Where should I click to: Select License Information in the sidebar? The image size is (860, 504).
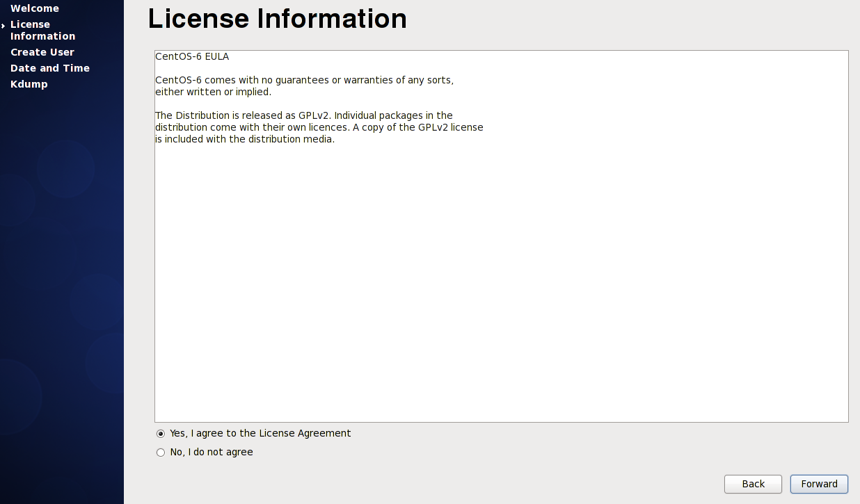[42, 30]
